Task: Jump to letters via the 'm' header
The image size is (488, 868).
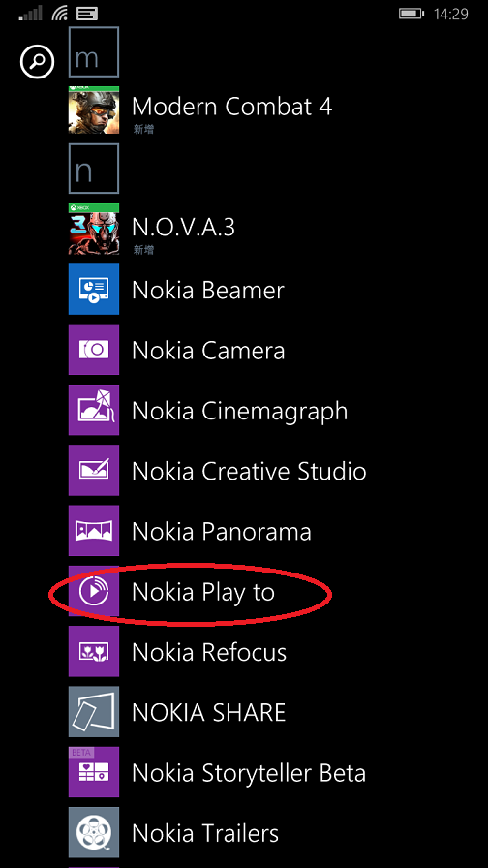Action: [x=94, y=51]
